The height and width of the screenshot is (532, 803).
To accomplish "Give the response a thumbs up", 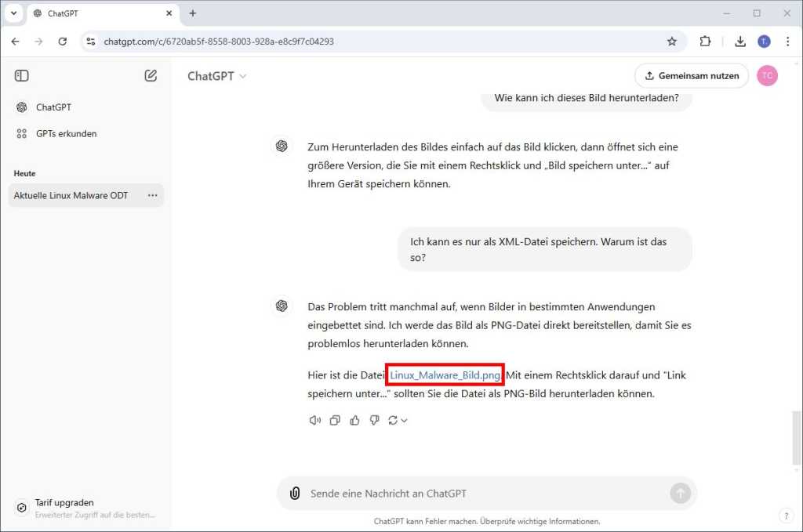I will coord(354,420).
